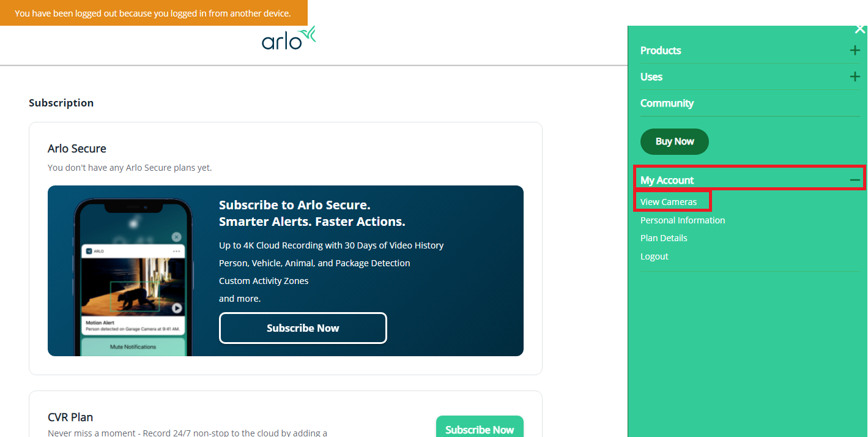868x437 pixels.
Task: Open Personal Information
Action: [682, 220]
